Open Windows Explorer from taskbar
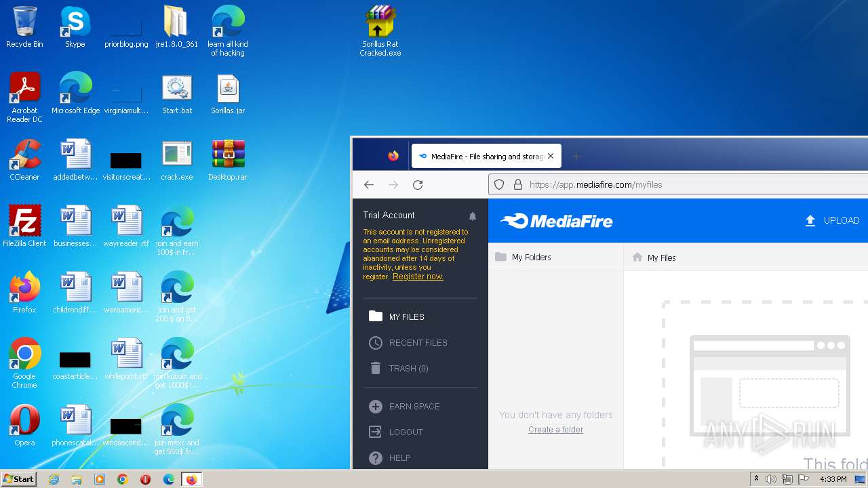The image size is (868, 488). (77, 479)
